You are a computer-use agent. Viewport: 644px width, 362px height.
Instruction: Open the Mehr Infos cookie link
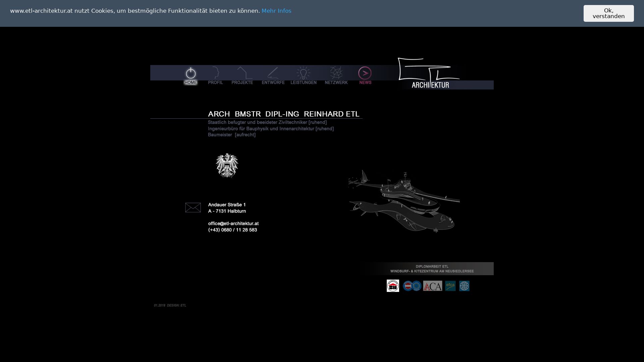click(x=276, y=11)
